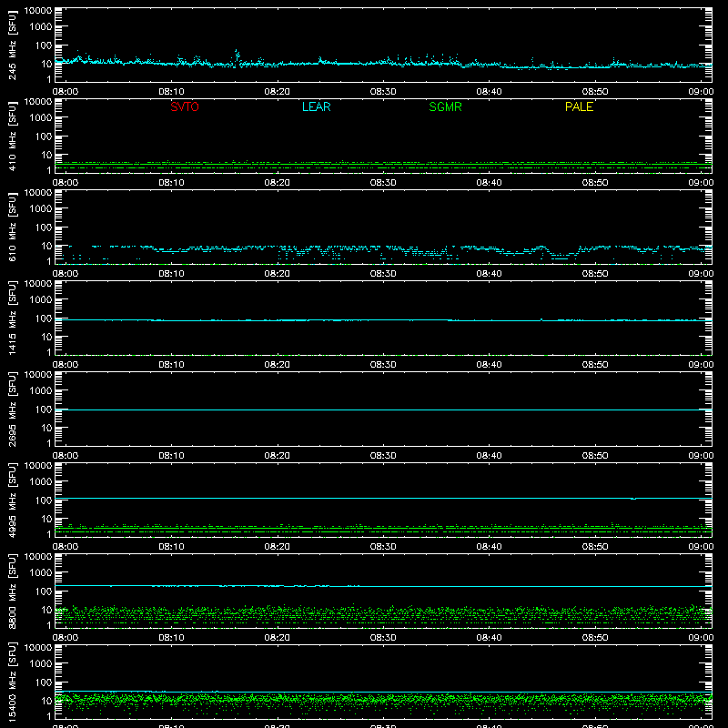
Task: Click the 10000 tick label of the 15400 MHz plot
Action: point(38,648)
